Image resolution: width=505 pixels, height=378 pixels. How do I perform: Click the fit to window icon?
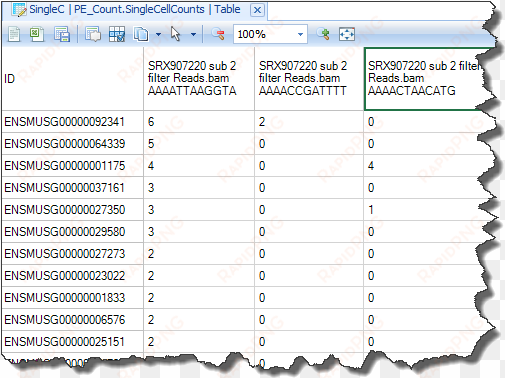(x=347, y=34)
